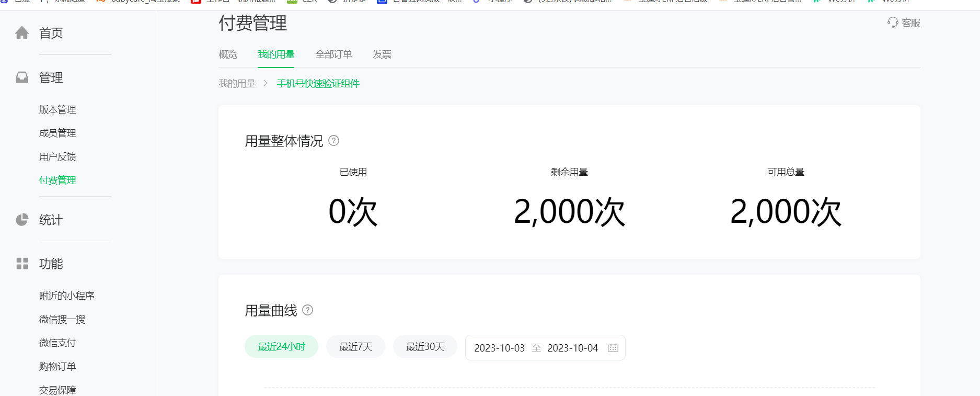Go back to 我的用量 breadcrumb link
The height and width of the screenshot is (396, 980).
click(x=237, y=84)
